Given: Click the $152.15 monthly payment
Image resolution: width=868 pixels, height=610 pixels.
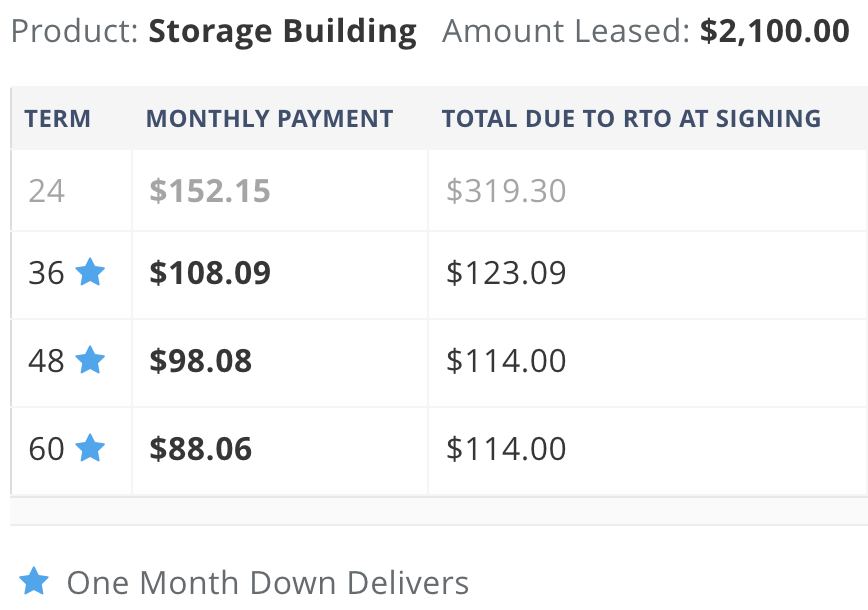Looking at the screenshot, I should point(210,191).
